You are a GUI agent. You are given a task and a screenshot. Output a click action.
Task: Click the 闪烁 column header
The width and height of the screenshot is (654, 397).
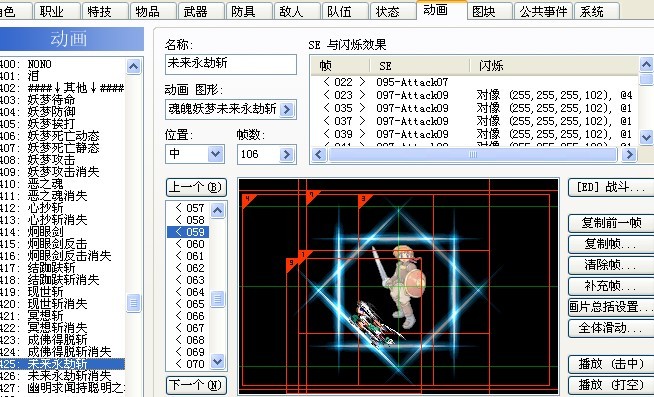point(554,66)
